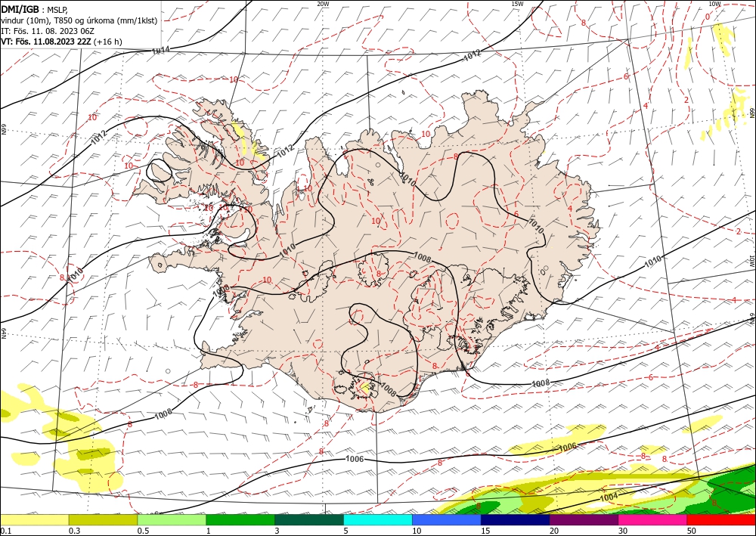Image resolution: width=756 pixels, height=536 pixels.
Task: Click the red above-50 legend swatch
Action: [x=721, y=519]
